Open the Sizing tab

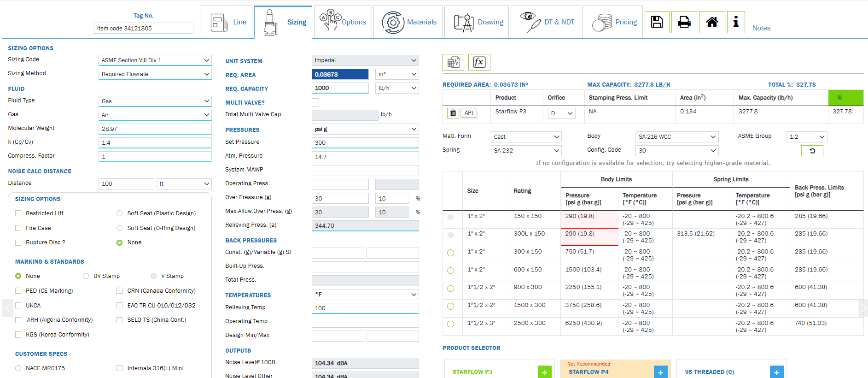pos(283,22)
